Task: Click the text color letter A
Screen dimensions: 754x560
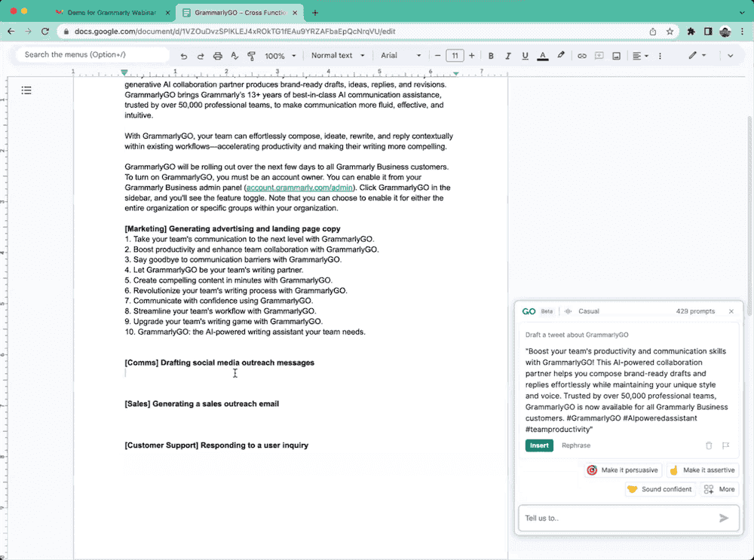Action: click(542, 56)
